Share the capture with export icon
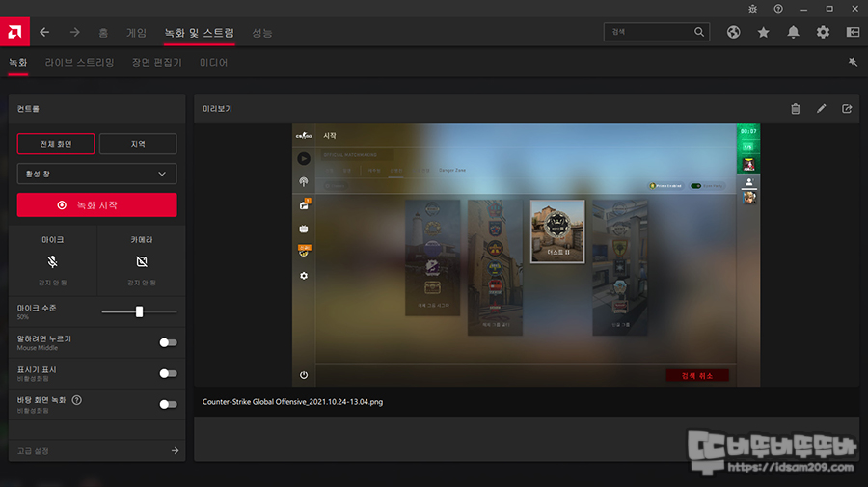Viewport: 868px width, 487px height. point(847,108)
